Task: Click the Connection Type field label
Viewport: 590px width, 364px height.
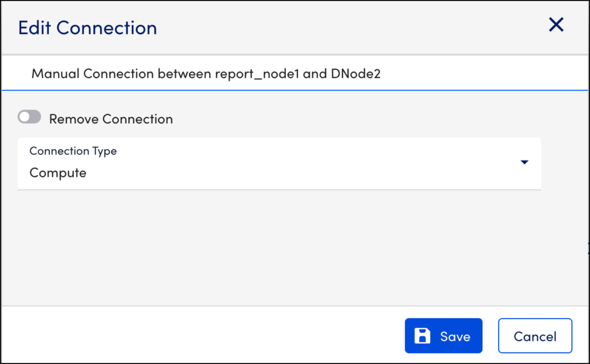Action: (73, 151)
